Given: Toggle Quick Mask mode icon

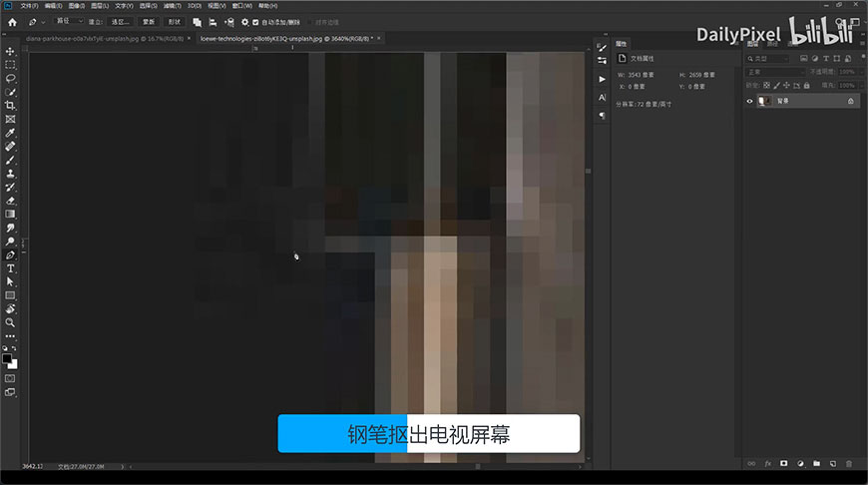Looking at the screenshot, I should click(10, 378).
